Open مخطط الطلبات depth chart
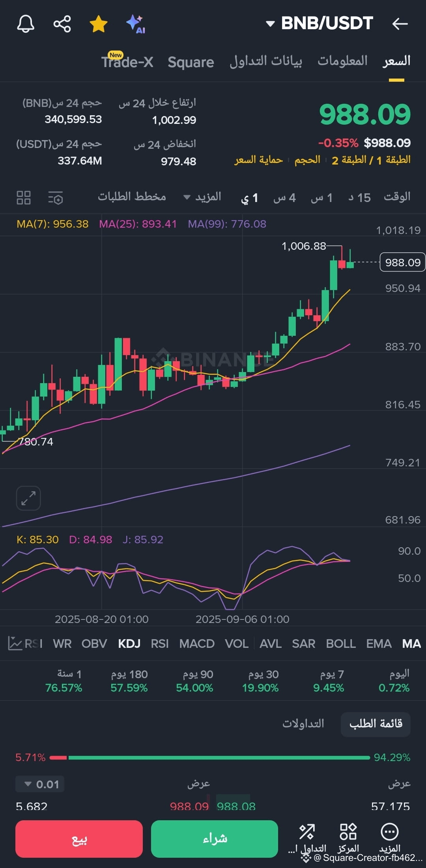The height and width of the screenshot is (868, 426). 132,196
